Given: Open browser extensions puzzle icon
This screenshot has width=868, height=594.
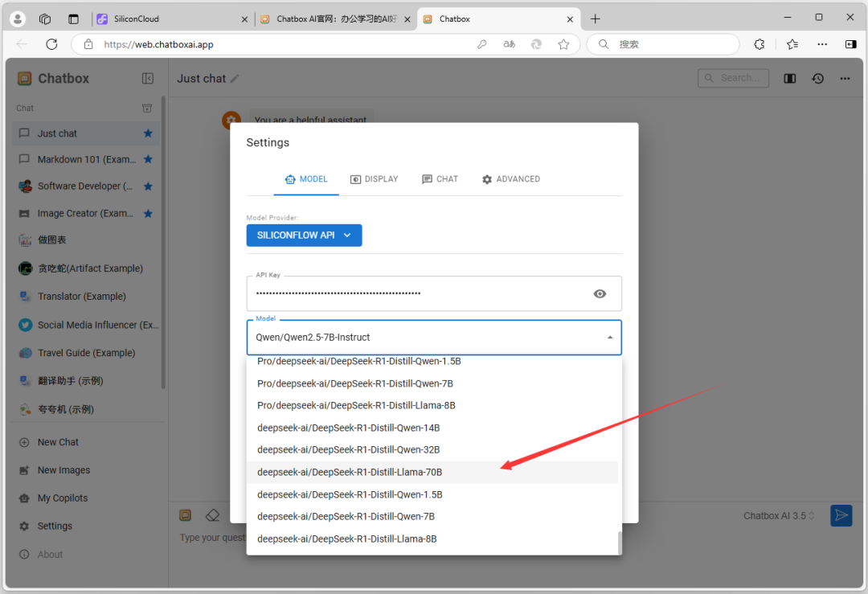Looking at the screenshot, I should [759, 44].
